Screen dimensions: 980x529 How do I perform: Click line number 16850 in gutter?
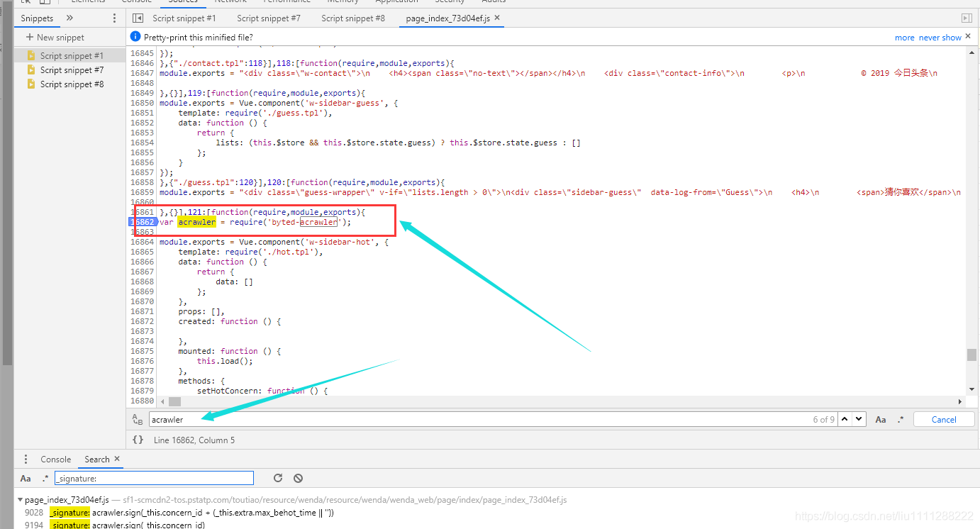coord(142,103)
